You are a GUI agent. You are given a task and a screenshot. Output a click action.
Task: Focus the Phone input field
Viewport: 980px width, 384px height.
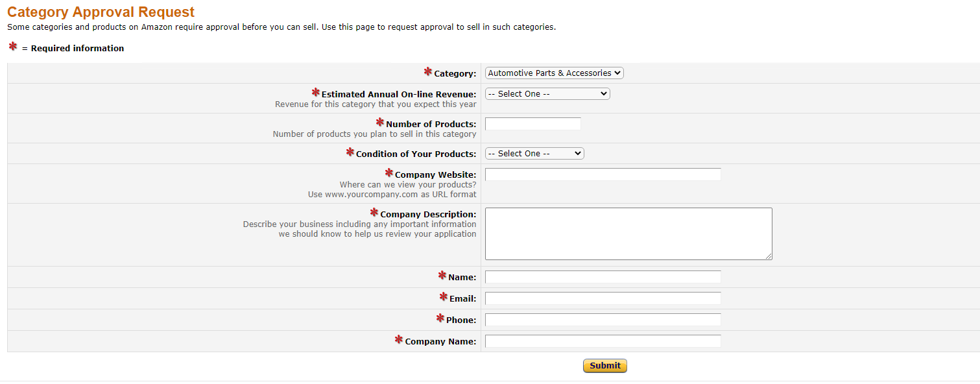(603, 320)
